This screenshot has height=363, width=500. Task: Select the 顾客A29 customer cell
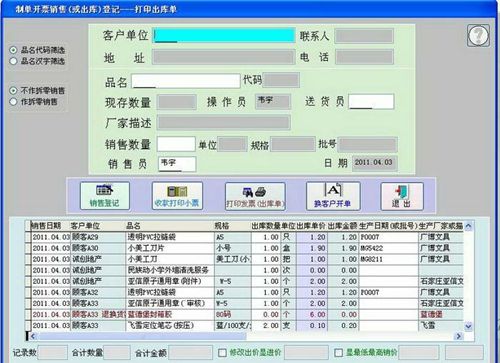pos(98,237)
